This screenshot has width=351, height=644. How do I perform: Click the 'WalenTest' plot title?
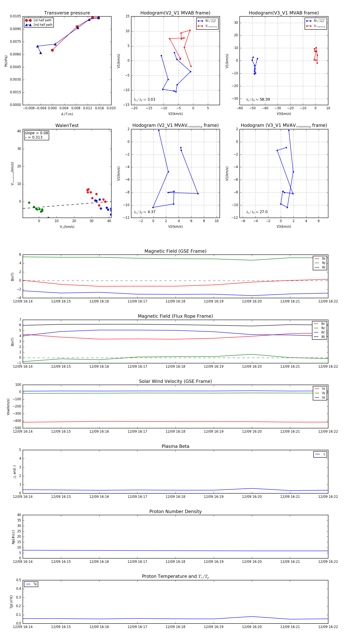[x=67, y=125]
